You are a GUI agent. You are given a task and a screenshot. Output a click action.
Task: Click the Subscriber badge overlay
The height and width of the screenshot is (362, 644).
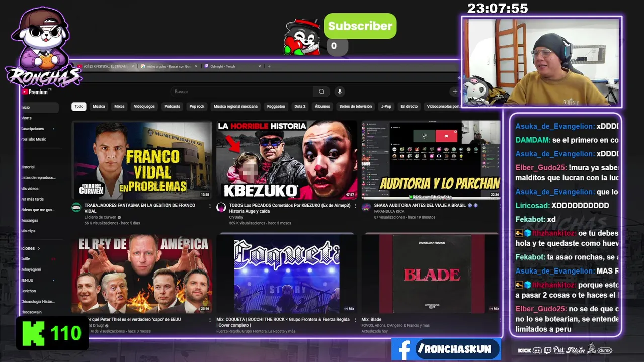[x=360, y=26]
